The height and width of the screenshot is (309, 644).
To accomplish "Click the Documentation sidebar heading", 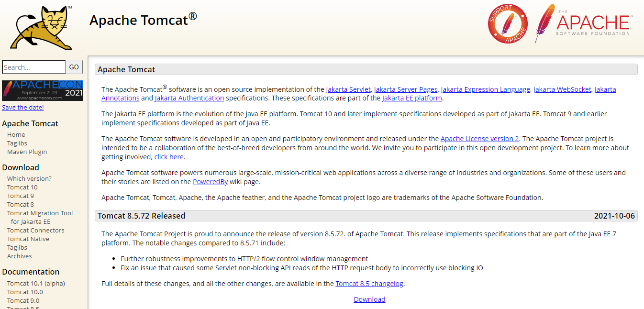I will [31, 272].
